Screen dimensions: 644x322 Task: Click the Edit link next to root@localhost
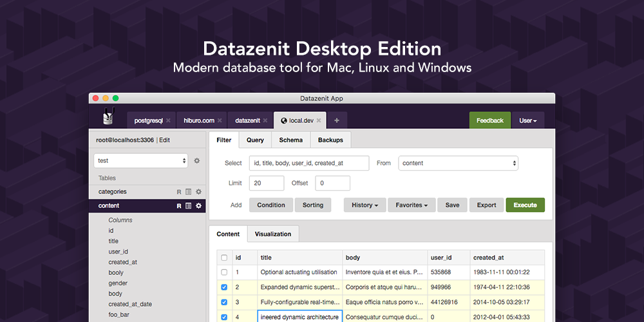tap(165, 140)
